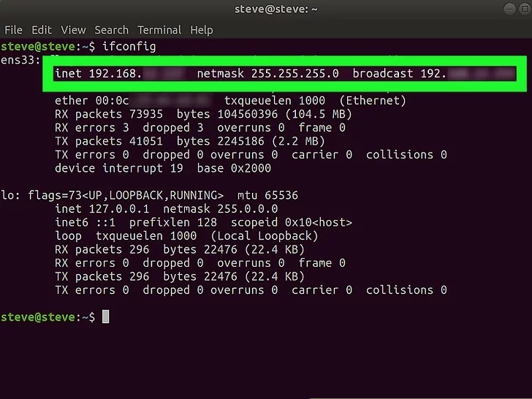Image resolution: width=532 pixels, height=399 pixels.
Task: Click the typed 'ifconfig' command
Action: 129,47
